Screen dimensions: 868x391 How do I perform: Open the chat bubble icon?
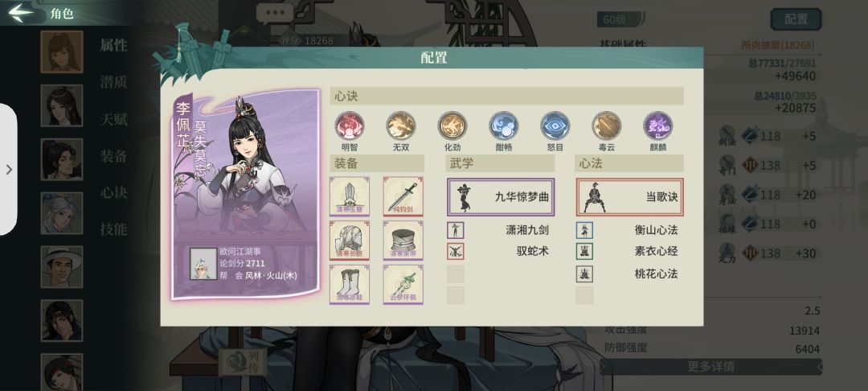coord(275,13)
